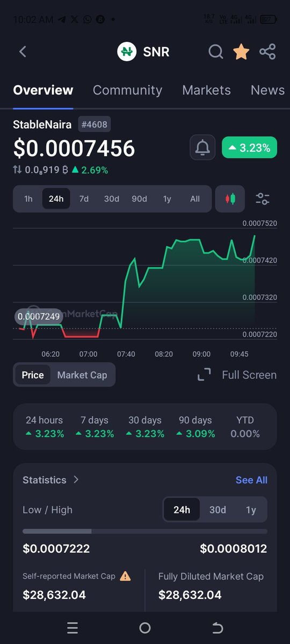Tap the low price $0.0007222

coord(56,549)
